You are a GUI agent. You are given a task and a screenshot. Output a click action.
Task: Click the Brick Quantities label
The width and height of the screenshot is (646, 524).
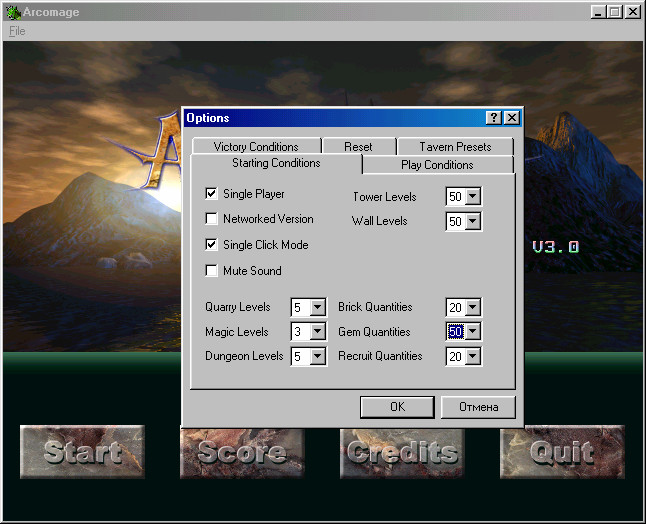pyautogui.click(x=375, y=307)
